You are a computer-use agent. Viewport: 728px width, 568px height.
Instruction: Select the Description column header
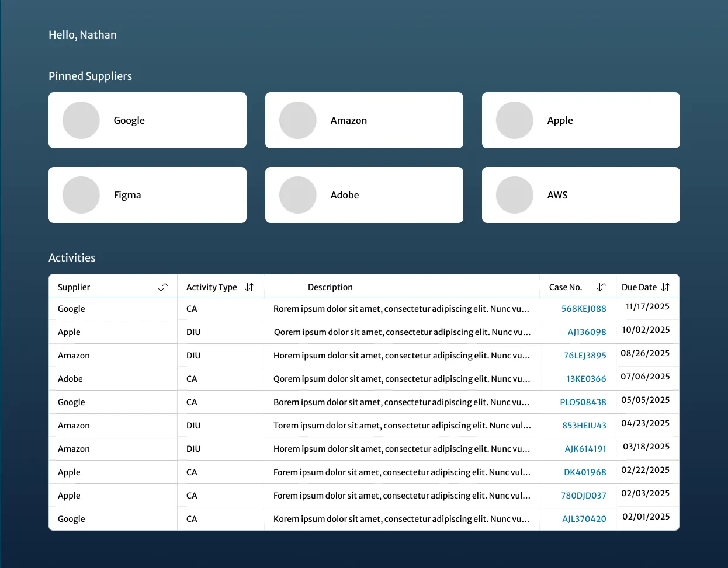coord(330,287)
